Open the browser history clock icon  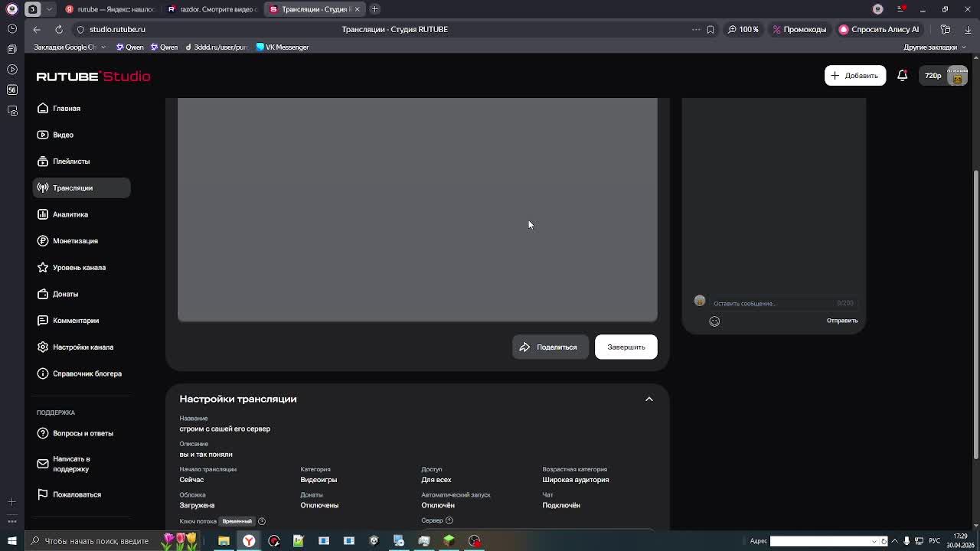click(x=11, y=29)
